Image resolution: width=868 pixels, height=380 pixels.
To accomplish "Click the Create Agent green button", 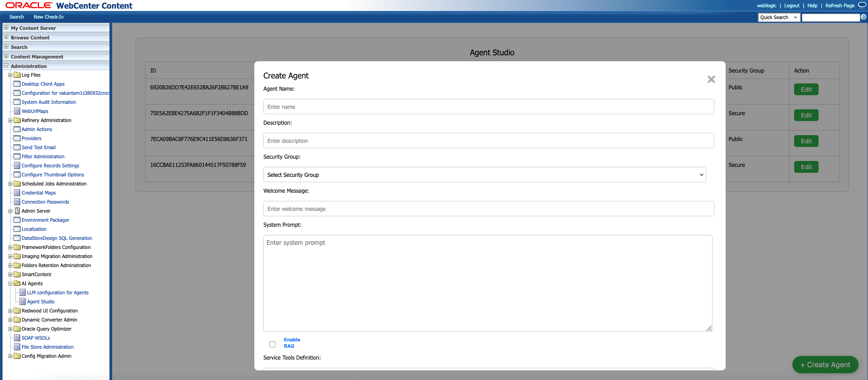I will point(825,365).
